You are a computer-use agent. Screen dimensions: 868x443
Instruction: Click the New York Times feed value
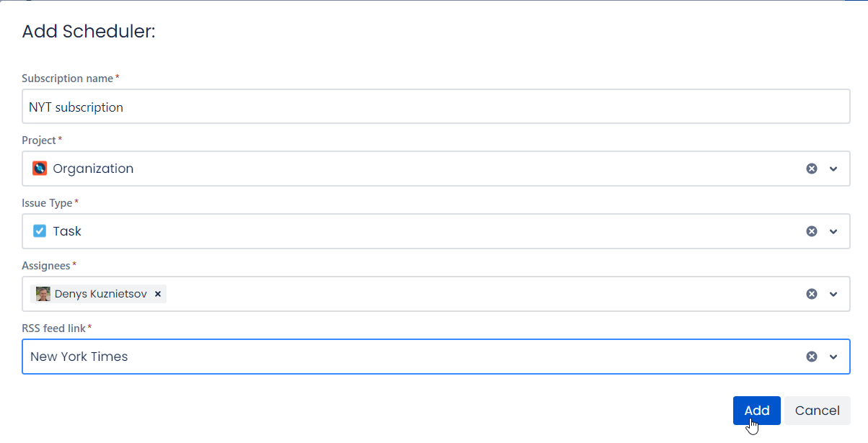79,357
